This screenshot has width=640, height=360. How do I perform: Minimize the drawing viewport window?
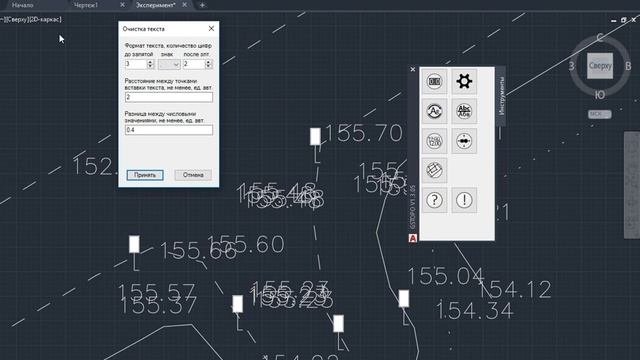[x=613, y=20]
